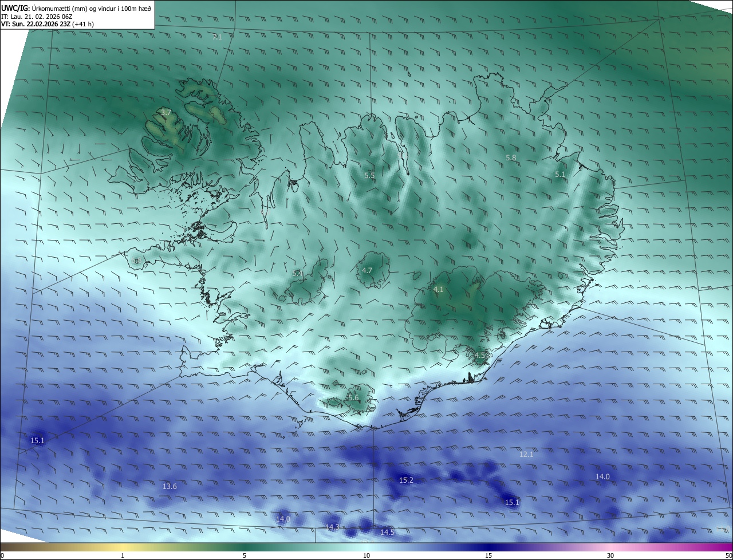Viewport: 733px width, 560px height.
Task: Click the 4.5 value label
Action: (480, 355)
